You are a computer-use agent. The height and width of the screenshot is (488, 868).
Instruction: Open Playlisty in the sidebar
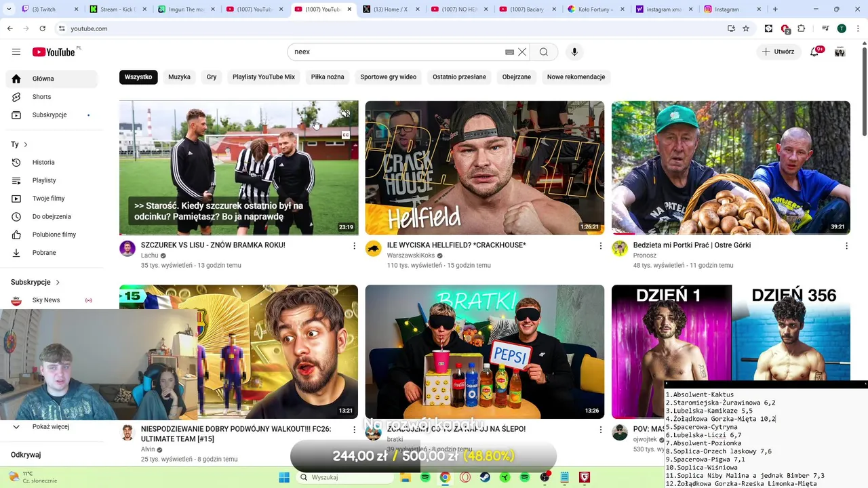(52, 180)
